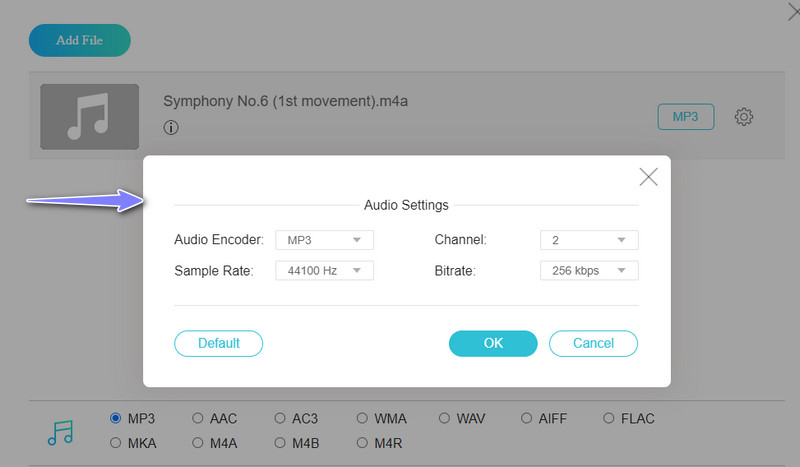800x467 pixels.
Task: Select the MKA format radio button
Action: click(116, 442)
